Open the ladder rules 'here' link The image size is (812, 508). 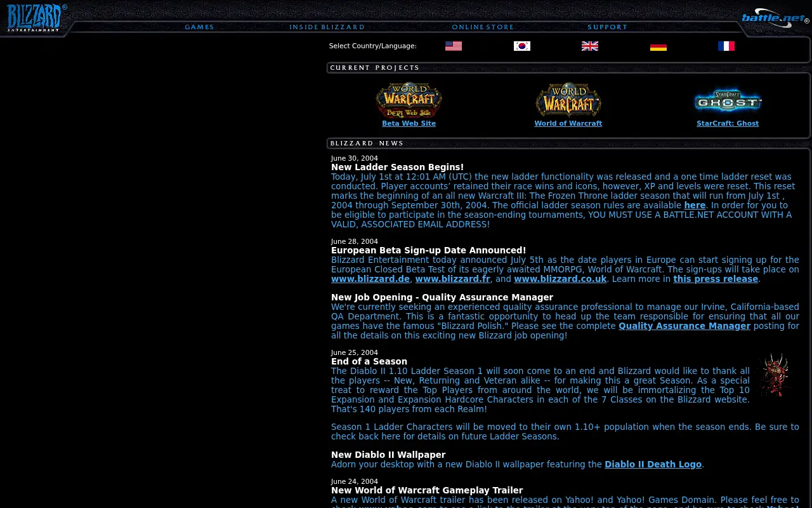coord(695,205)
